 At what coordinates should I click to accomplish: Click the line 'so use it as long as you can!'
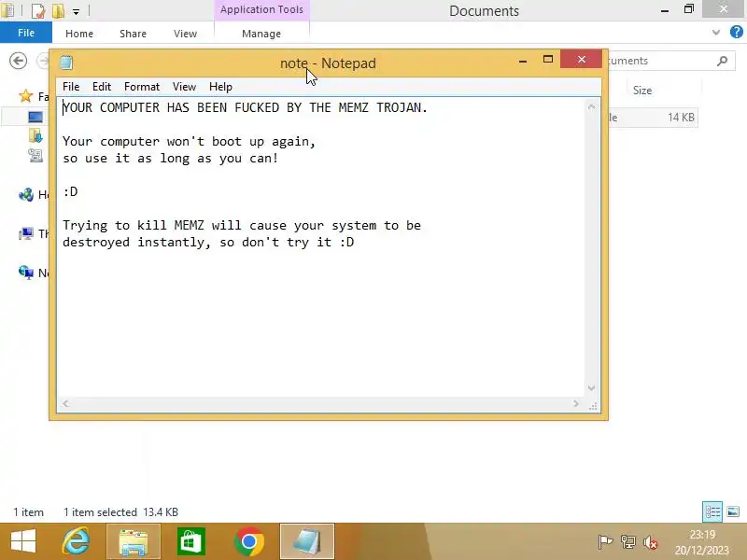[x=171, y=158]
